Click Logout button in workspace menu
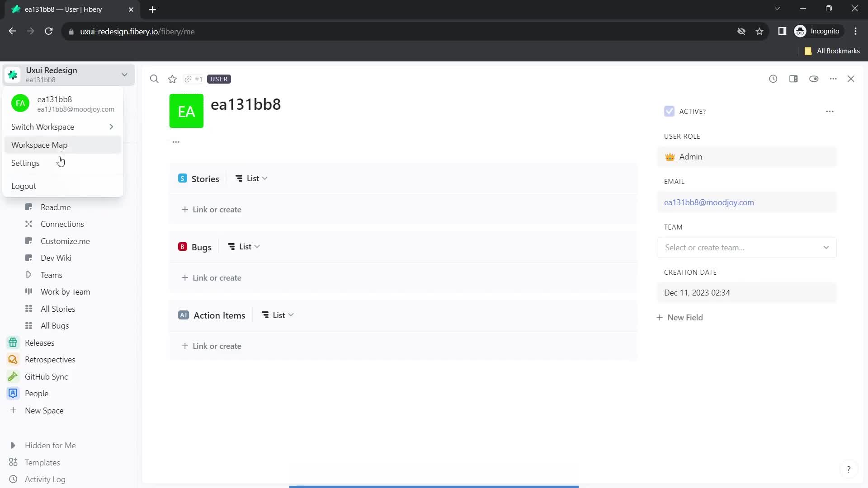Viewport: 868px width, 488px height. (x=23, y=186)
